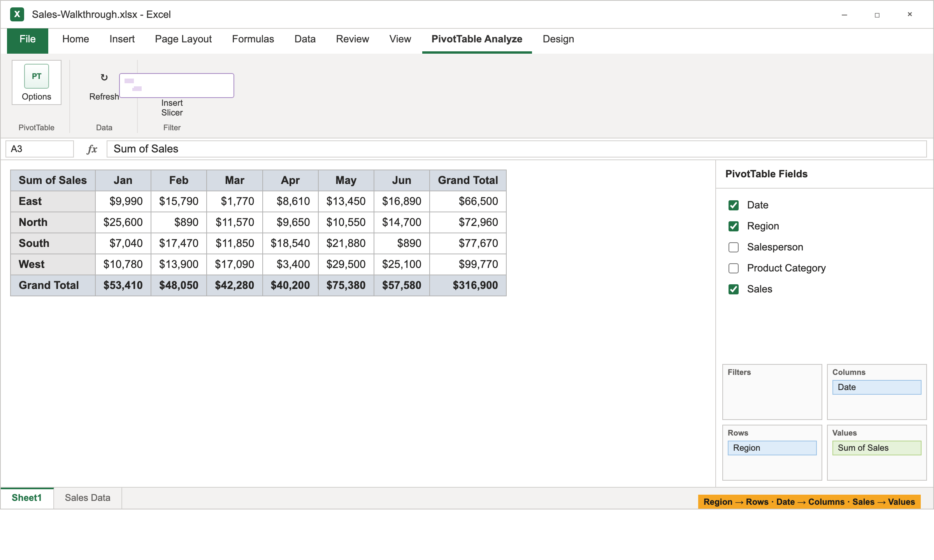Select the North row label
Screen dimensions: 934x560
pyautogui.click(x=53, y=222)
